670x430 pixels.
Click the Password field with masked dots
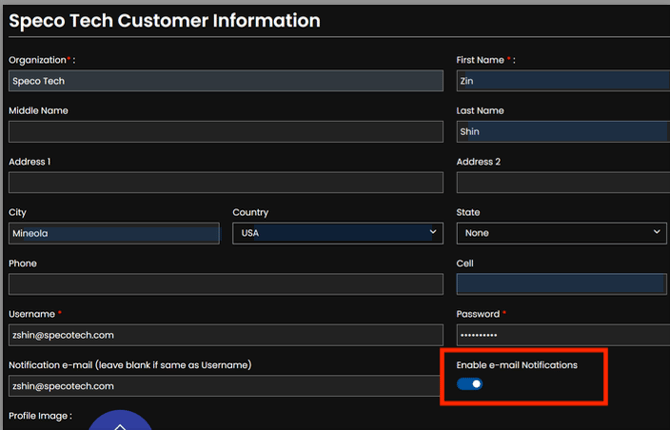[x=563, y=335]
